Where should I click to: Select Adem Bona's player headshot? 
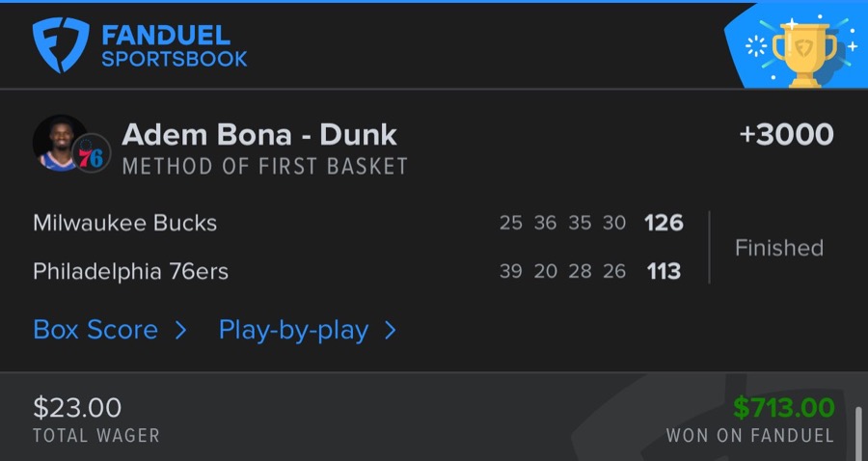pos(61,142)
